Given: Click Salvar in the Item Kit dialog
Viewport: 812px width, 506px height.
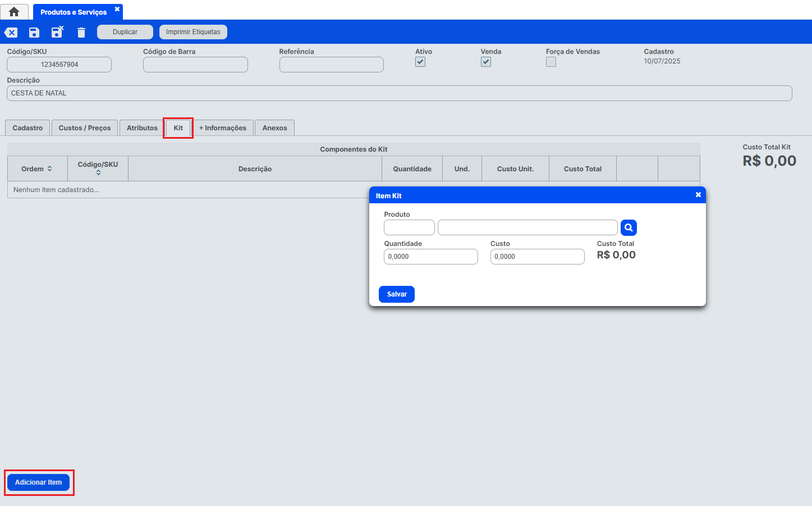Looking at the screenshot, I should pos(397,294).
